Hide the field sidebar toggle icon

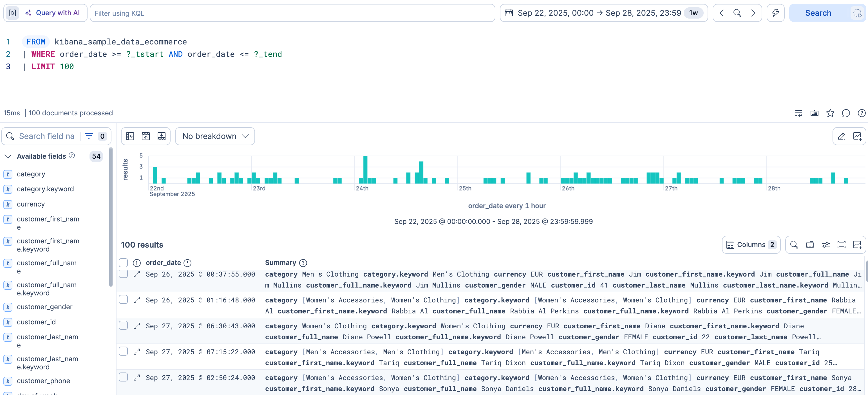tap(130, 136)
